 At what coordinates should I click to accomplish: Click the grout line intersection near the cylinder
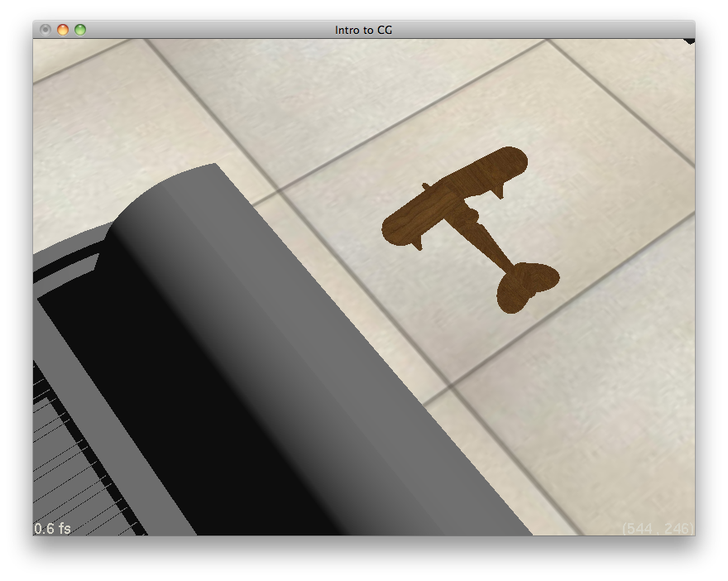(276, 193)
